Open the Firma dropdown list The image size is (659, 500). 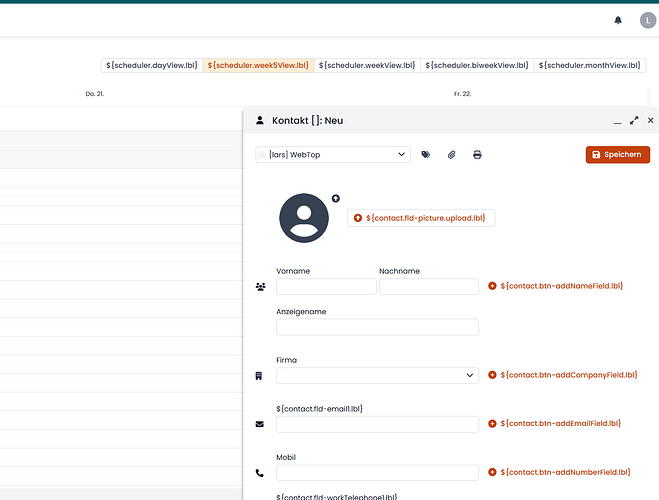click(x=377, y=376)
